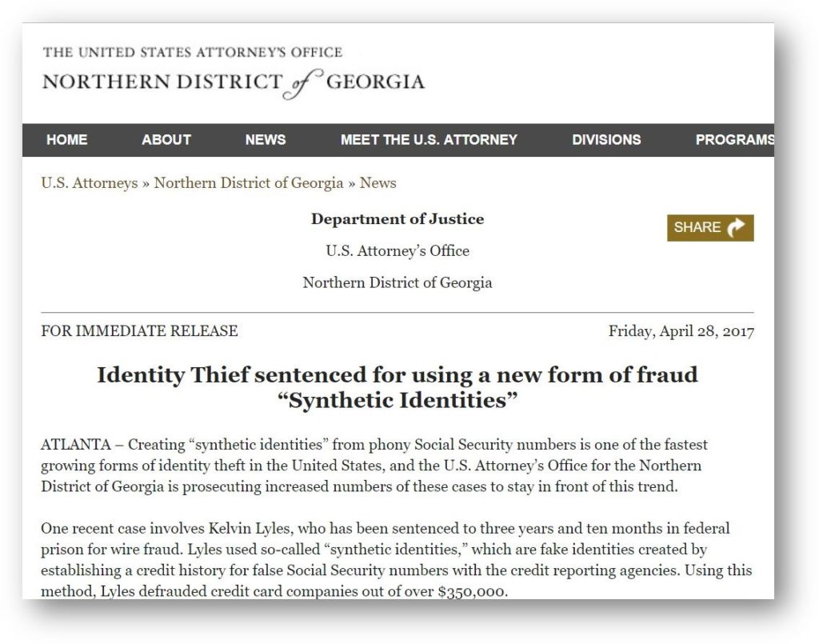
Task: Click the centered U.S. Attorney's Office subtitle
Action: [398, 250]
